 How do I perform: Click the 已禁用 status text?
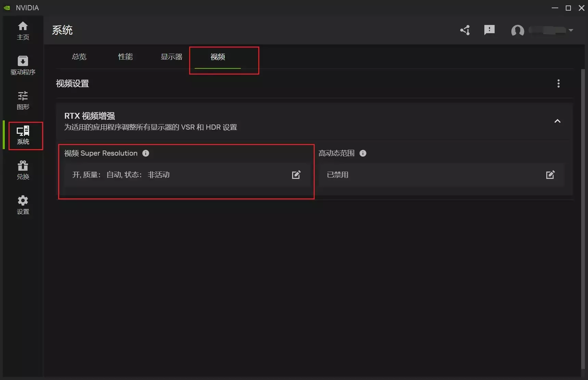click(338, 175)
